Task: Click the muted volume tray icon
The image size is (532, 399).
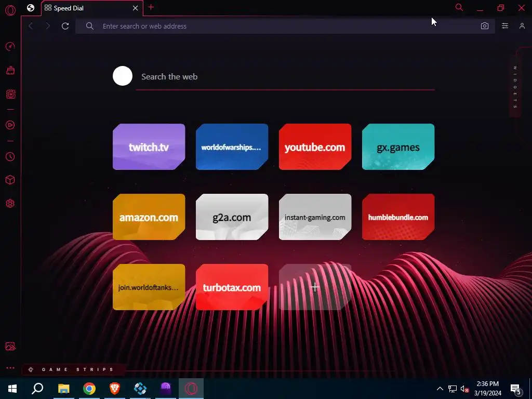Action: point(465,389)
